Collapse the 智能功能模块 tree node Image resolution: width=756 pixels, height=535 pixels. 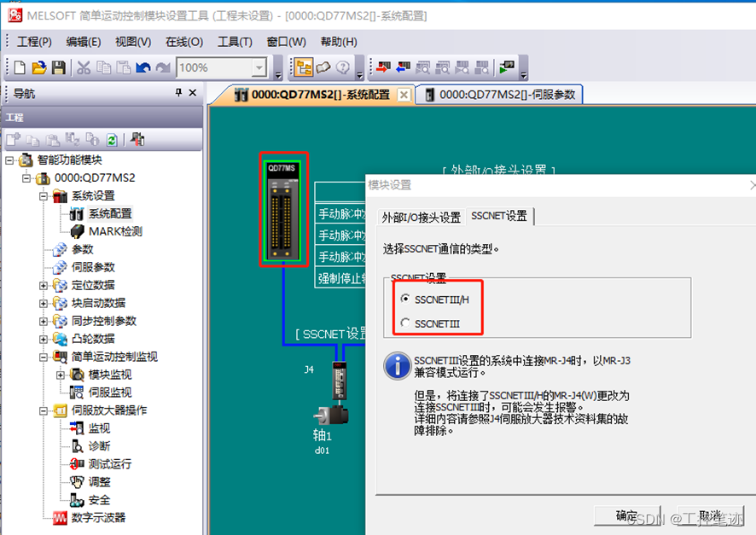point(9,160)
